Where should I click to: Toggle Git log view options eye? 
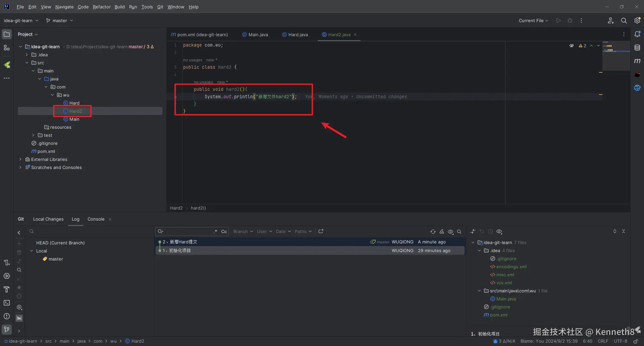coord(450,232)
